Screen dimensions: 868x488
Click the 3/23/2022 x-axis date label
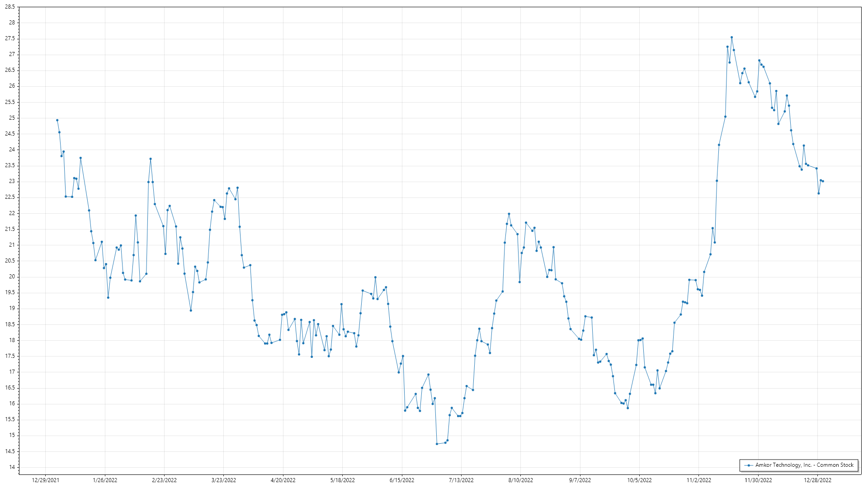(224, 480)
